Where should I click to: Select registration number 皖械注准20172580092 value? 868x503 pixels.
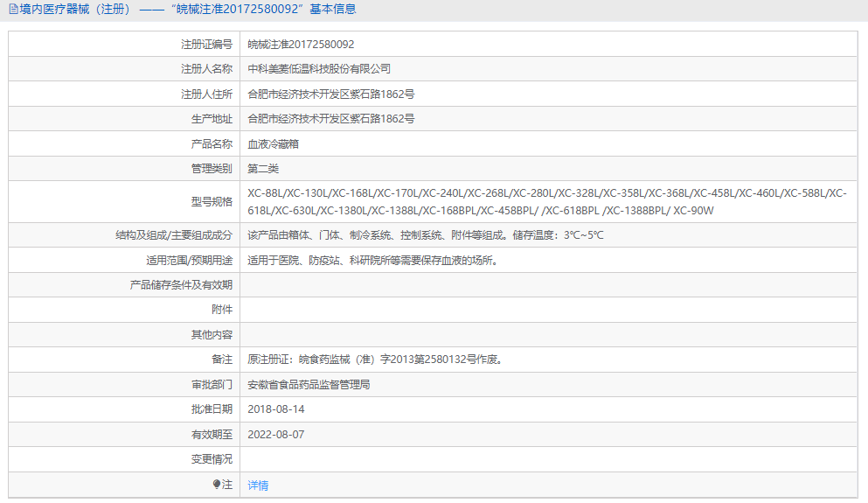(x=301, y=45)
